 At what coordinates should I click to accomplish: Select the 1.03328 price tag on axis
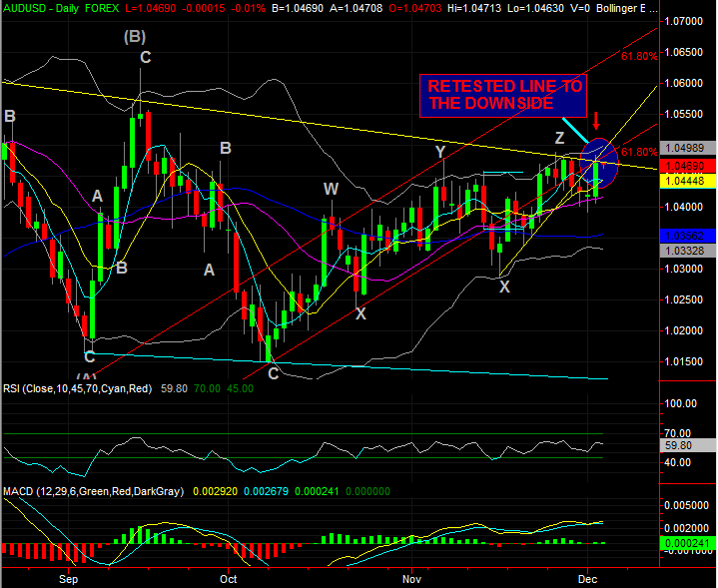coord(688,250)
